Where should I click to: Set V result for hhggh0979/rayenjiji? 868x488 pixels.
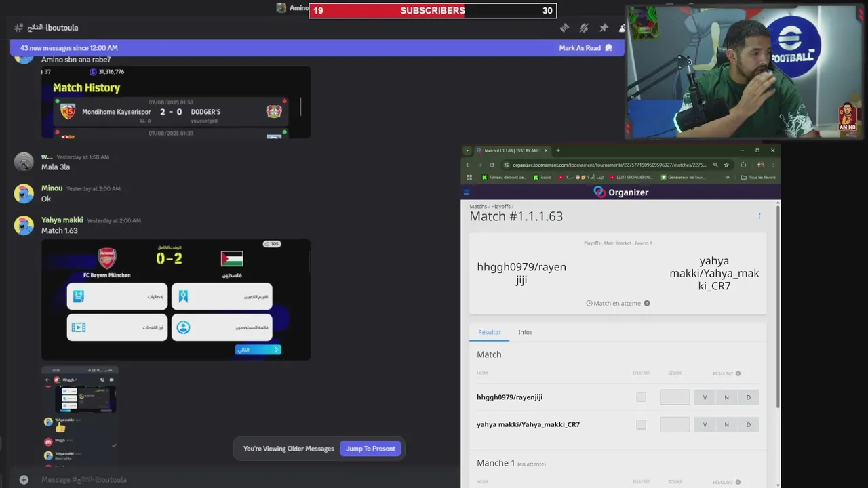click(x=705, y=397)
